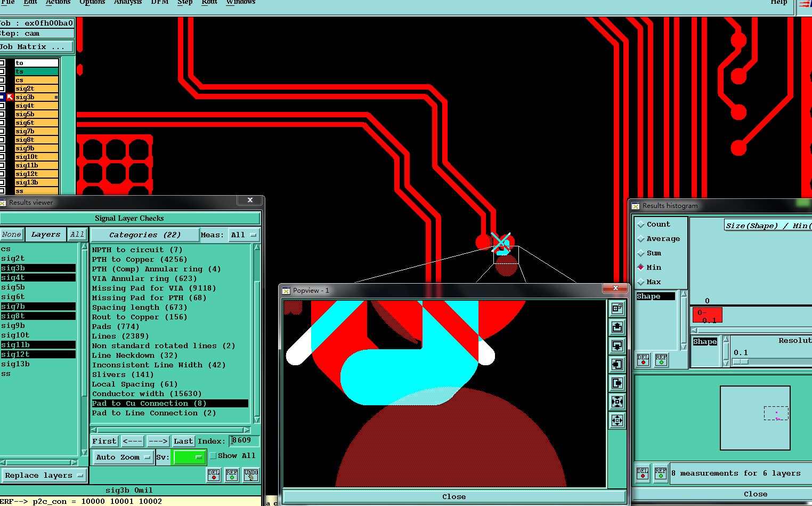Click sig13b layer in the layer panel
812x506 pixels.
36,182
